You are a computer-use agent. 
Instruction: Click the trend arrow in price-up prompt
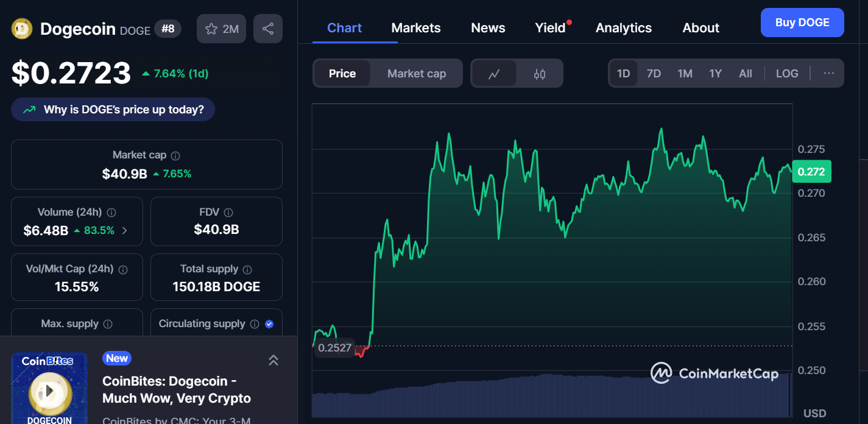[x=29, y=110]
